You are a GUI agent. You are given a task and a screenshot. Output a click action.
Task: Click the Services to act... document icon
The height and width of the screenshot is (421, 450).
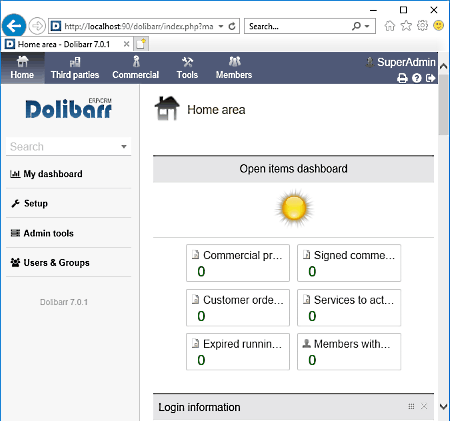(307, 299)
